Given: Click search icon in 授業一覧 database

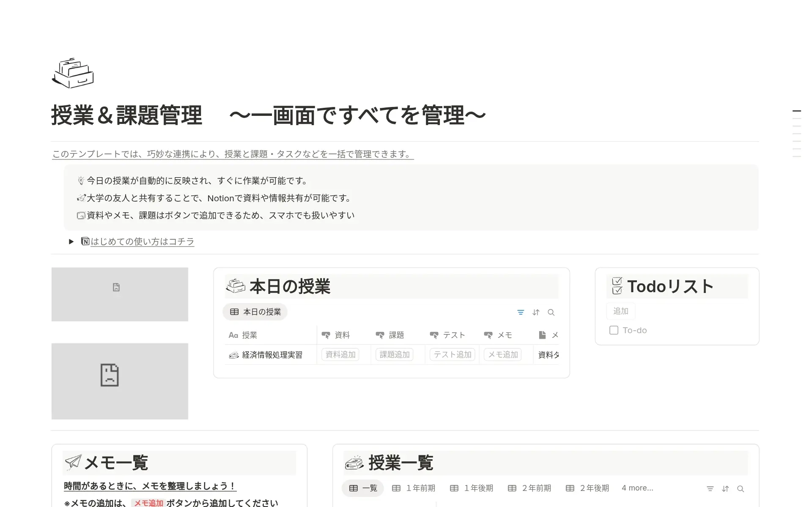Looking at the screenshot, I should pyautogui.click(x=741, y=489).
